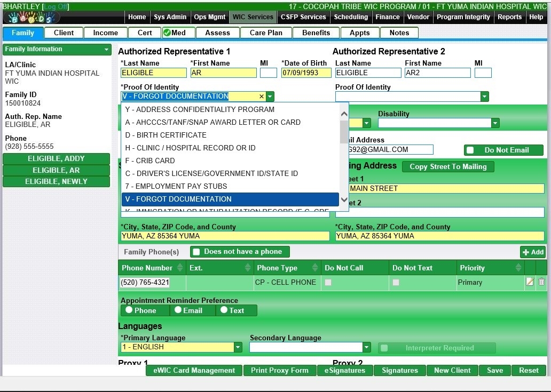The image size is (551, 392).
Task: Sort by Phone Number column arrows
Action: coord(180,268)
